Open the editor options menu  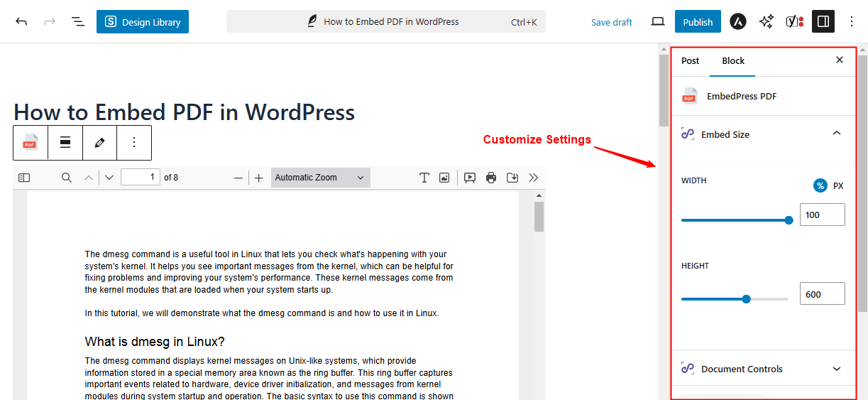[x=852, y=22]
